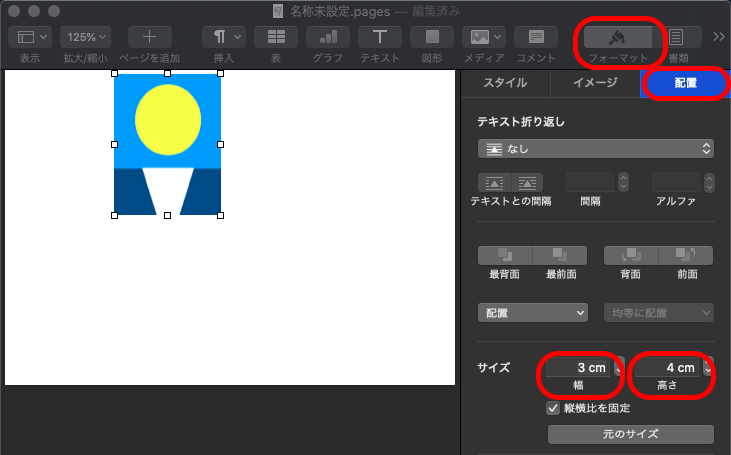Image resolution: width=731 pixels, height=455 pixels.
Task: Insert a table with 表 icon
Action: point(276,37)
